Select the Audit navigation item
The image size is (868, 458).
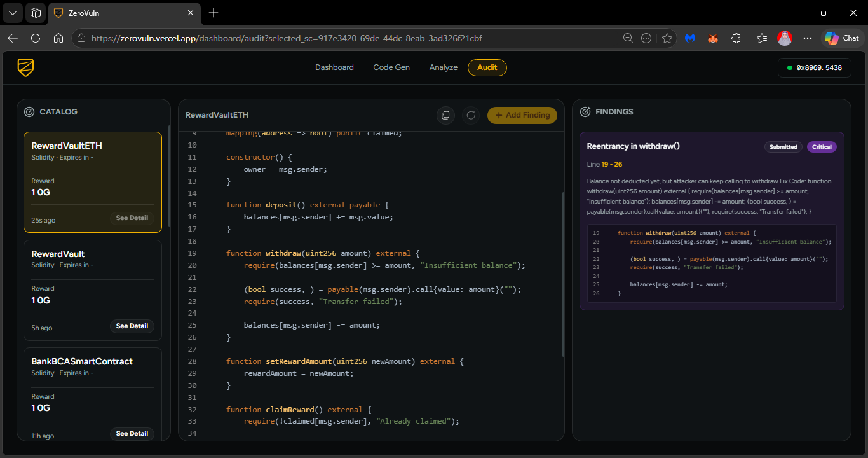[x=487, y=67]
